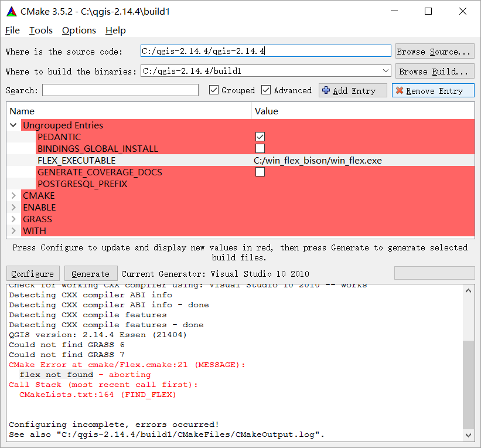Click the log scroll down arrow
The image size is (481, 448).
(469, 435)
